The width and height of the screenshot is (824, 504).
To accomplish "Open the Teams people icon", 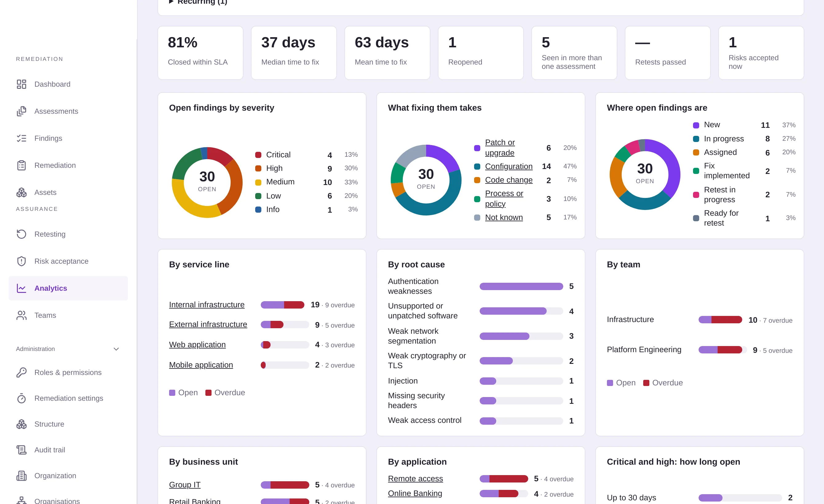I will click(x=22, y=316).
